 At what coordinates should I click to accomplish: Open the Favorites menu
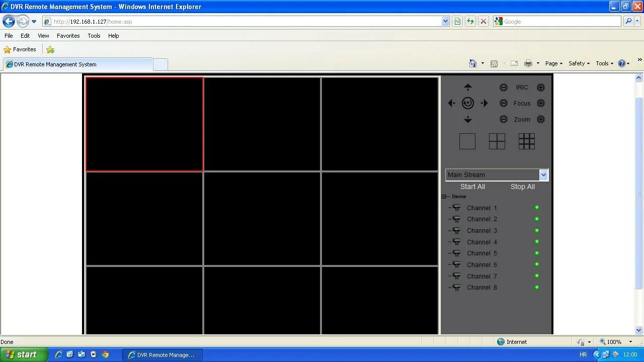point(68,36)
